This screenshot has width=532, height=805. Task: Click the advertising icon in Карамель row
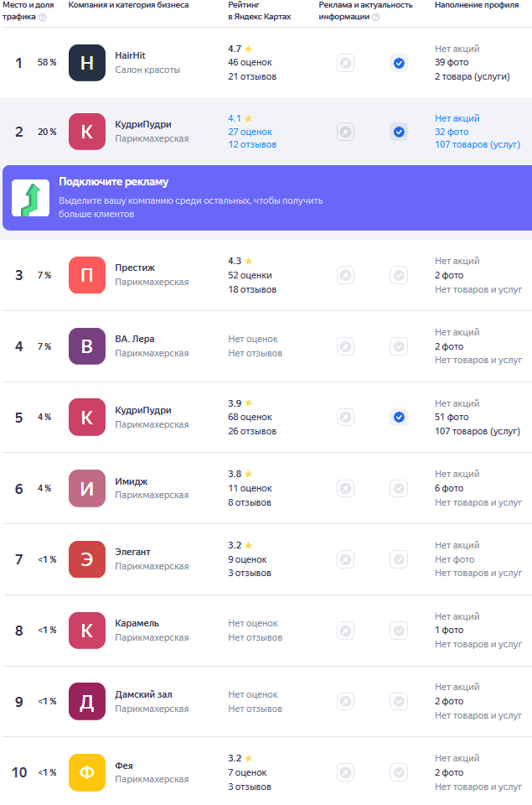click(346, 631)
